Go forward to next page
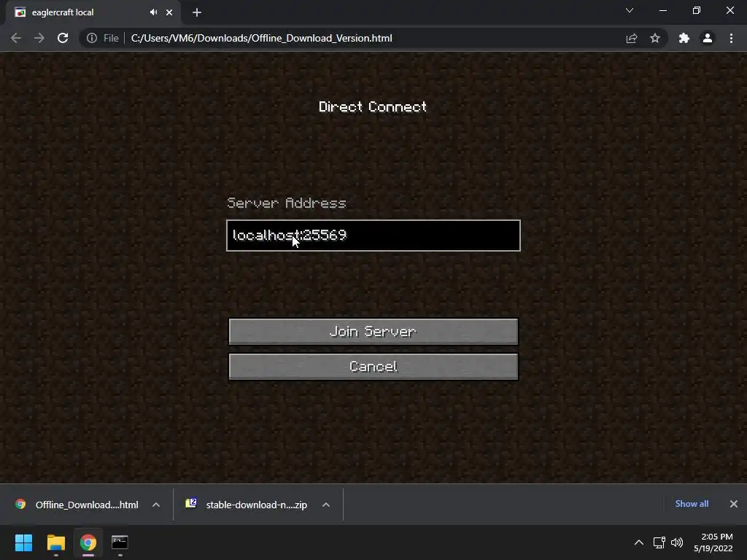747x560 pixels. coord(39,38)
